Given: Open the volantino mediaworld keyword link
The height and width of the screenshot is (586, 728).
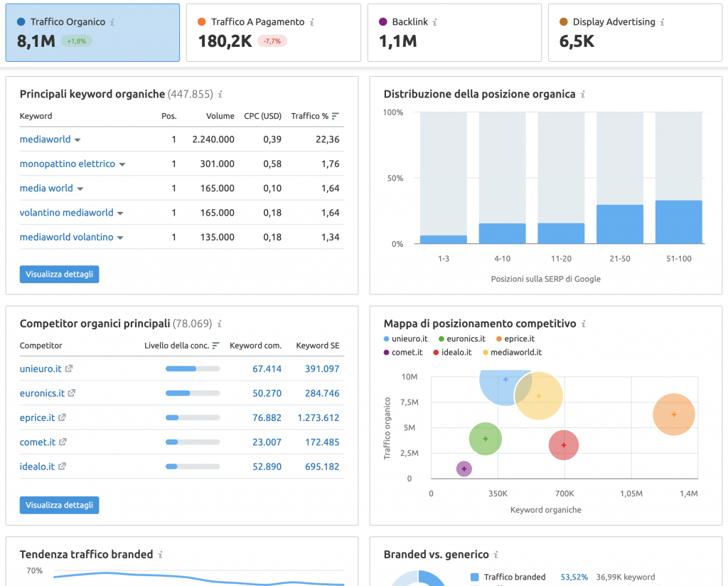Looking at the screenshot, I should click(x=66, y=213).
